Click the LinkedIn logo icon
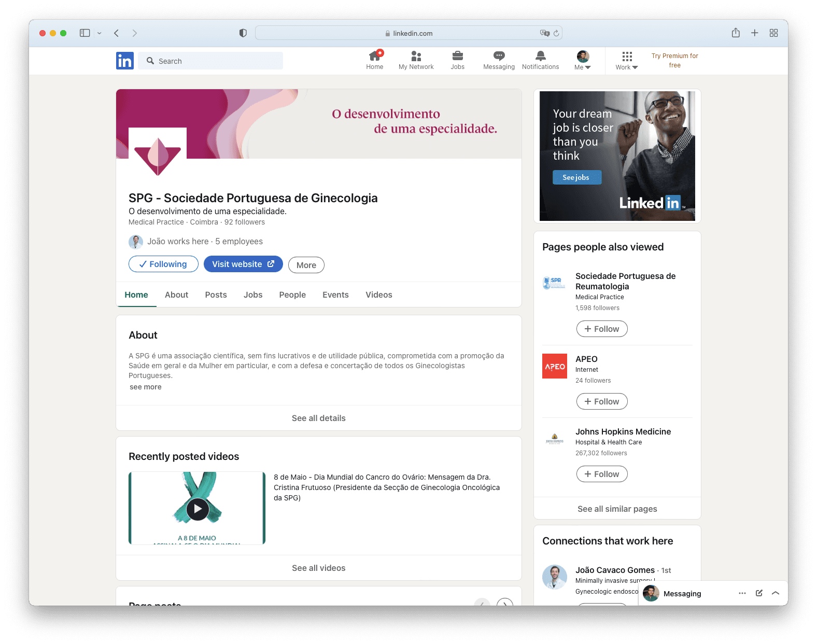This screenshot has width=817, height=644. point(125,61)
